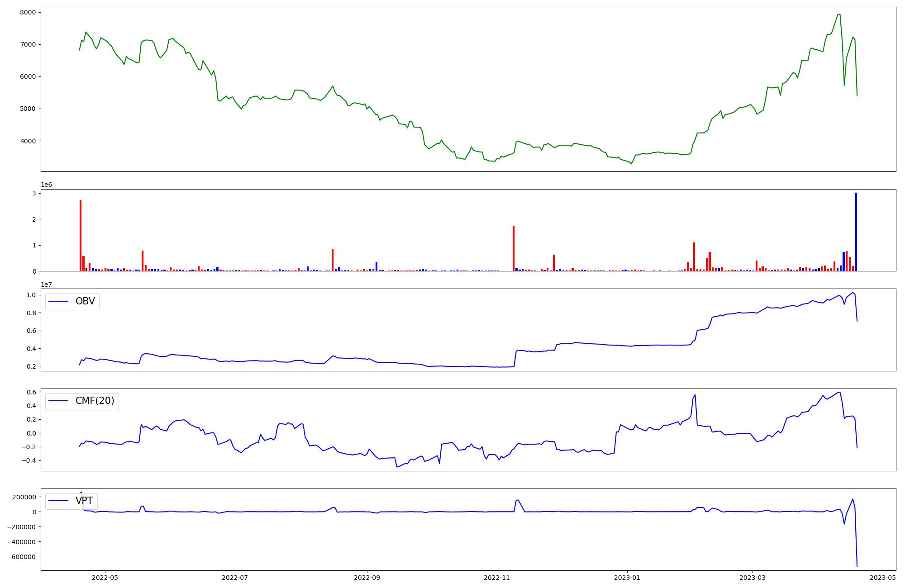This screenshot has width=905, height=588.
Task: Click the tallest blue volume bar at far right
Action: [856, 232]
